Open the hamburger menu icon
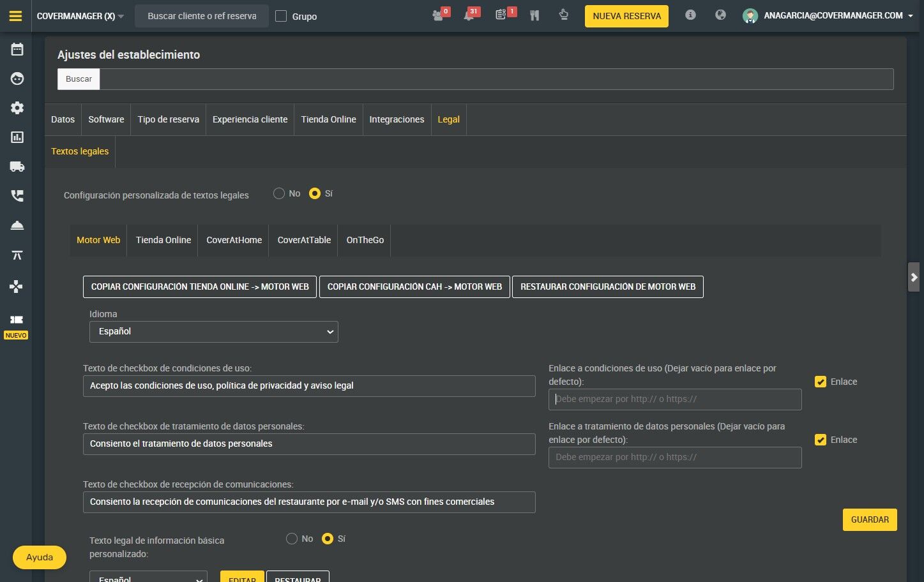Viewport: 924px width, 582px height. (15, 16)
